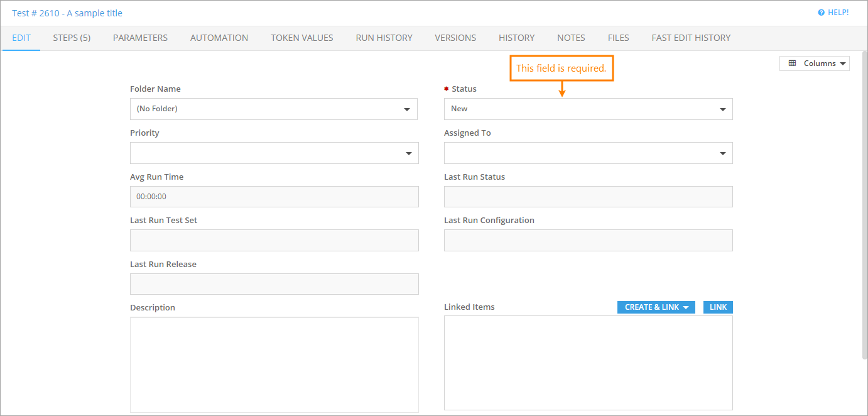
Task: Go to the AUTOMATION tab
Action: [219, 38]
